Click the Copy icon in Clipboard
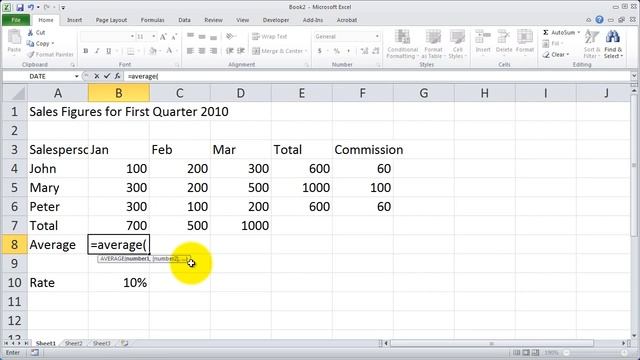This screenshot has width=640, height=360. point(31,43)
